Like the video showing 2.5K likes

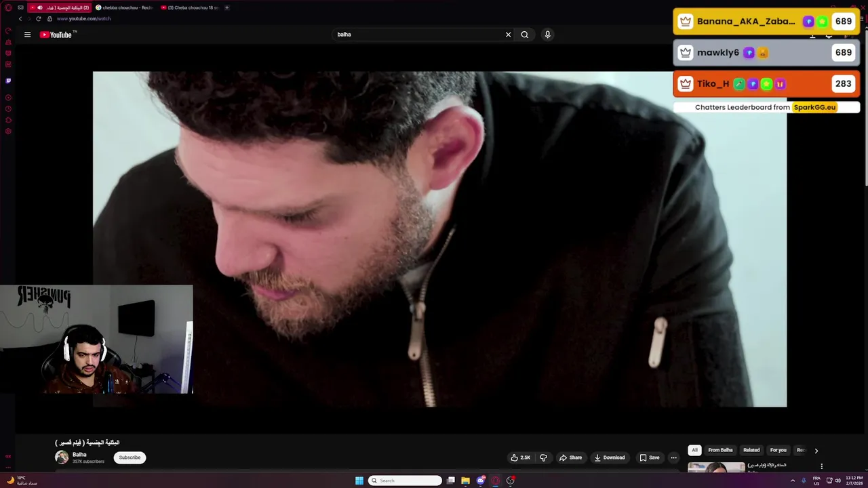click(521, 457)
